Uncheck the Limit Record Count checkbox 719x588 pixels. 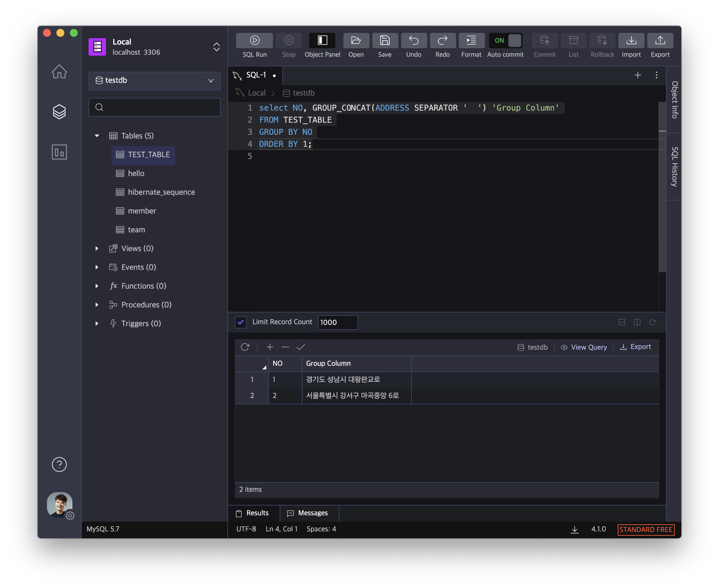240,322
